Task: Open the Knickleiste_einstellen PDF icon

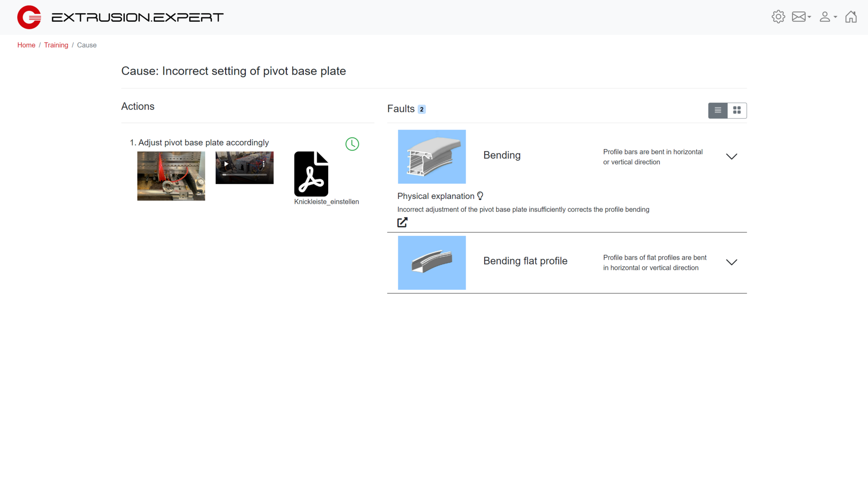Action: click(311, 174)
